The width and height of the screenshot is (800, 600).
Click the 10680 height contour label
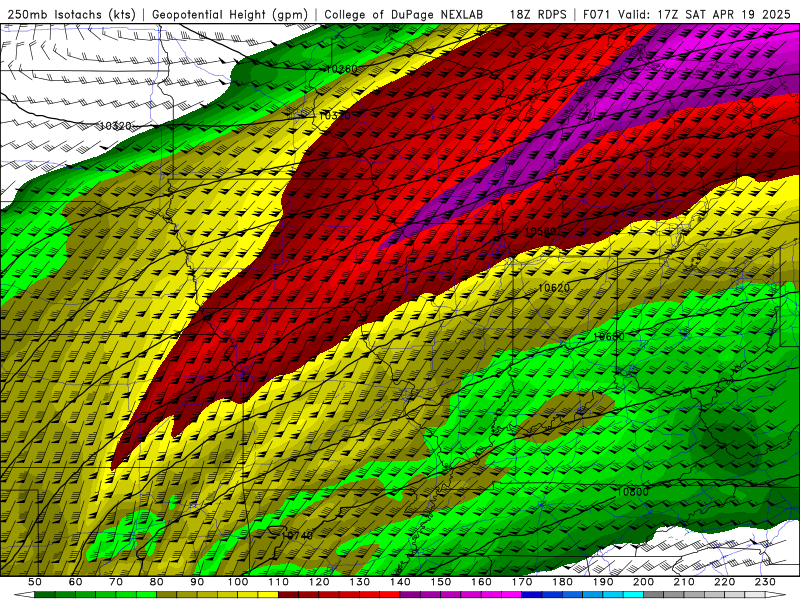click(x=609, y=337)
